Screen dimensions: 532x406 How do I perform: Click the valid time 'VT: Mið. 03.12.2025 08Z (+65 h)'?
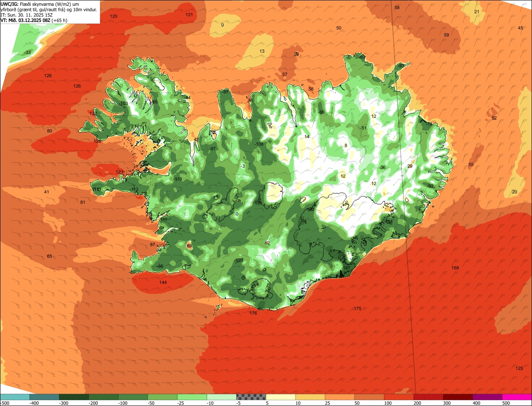tap(34, 20)
